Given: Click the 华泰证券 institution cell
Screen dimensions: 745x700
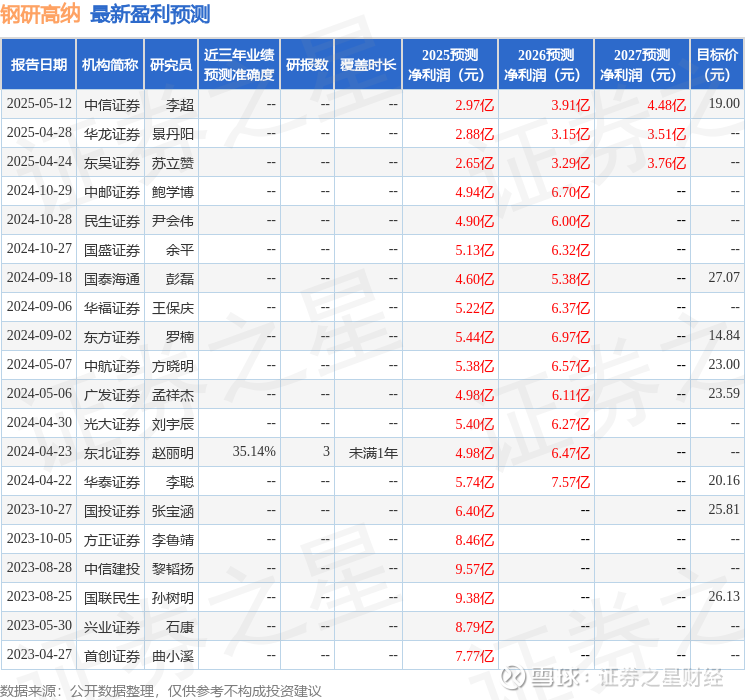Looking at the screenshot, I should [112, 482].
